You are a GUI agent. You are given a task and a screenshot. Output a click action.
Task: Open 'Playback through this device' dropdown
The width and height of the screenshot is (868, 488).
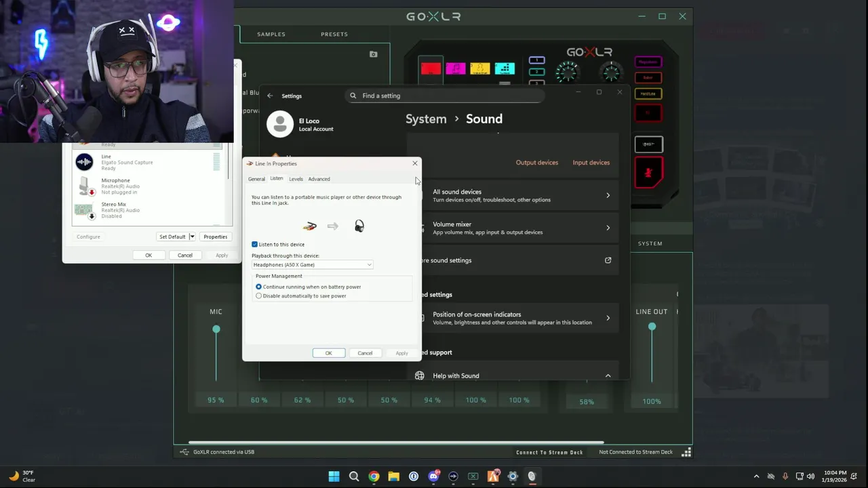(x=312, y=265)
